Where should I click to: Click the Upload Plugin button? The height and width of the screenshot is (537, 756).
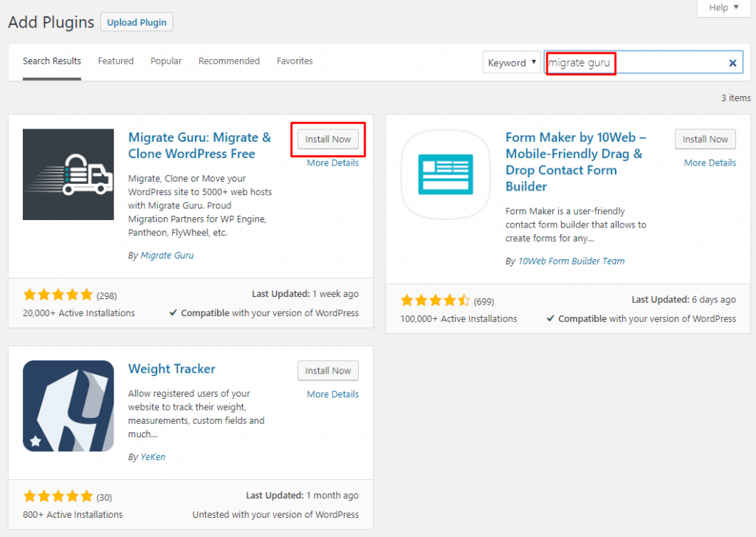(137, 22)
